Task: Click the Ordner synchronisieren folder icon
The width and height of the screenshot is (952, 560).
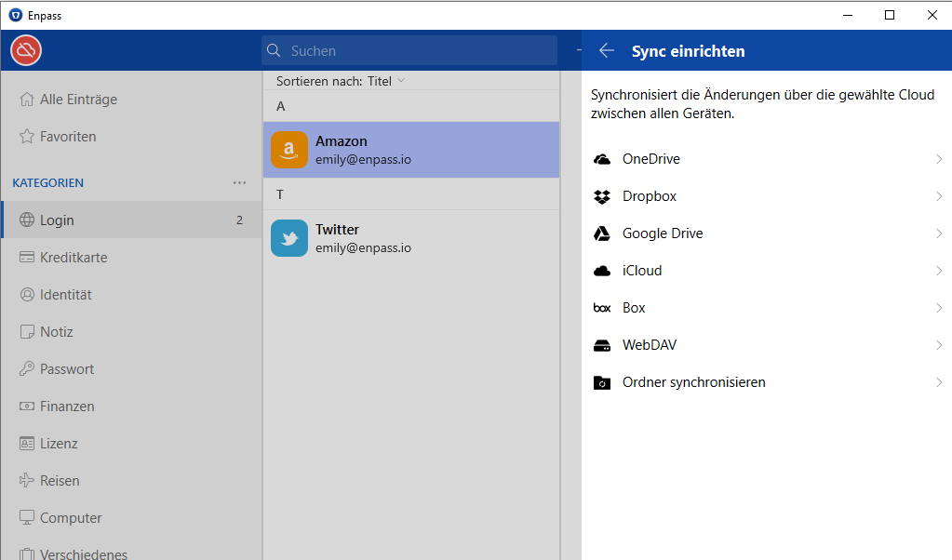Action: click(602, 382)
